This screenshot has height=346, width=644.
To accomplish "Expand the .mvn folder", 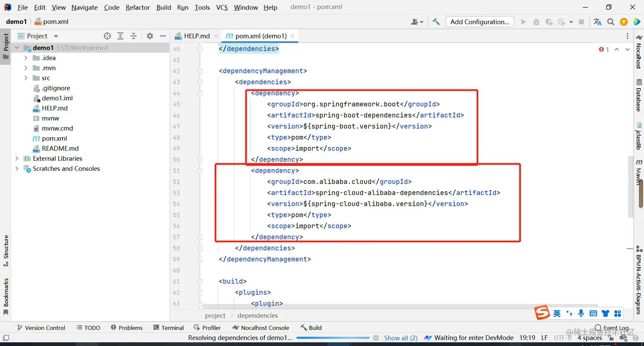I will coord(26,68).
